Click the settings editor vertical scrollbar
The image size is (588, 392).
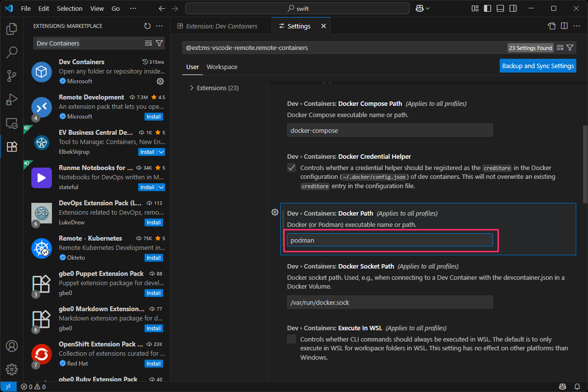[585, 165]
